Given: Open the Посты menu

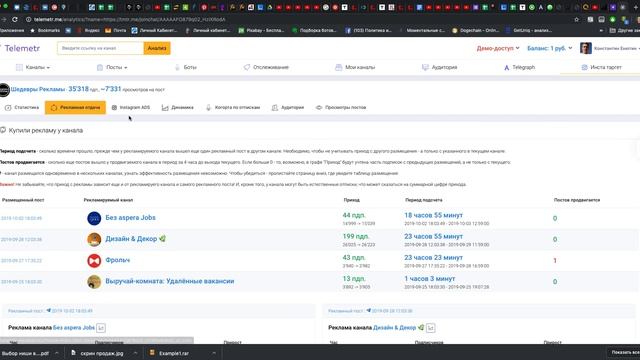Looking at the screenshot, I should coord(112,67).
